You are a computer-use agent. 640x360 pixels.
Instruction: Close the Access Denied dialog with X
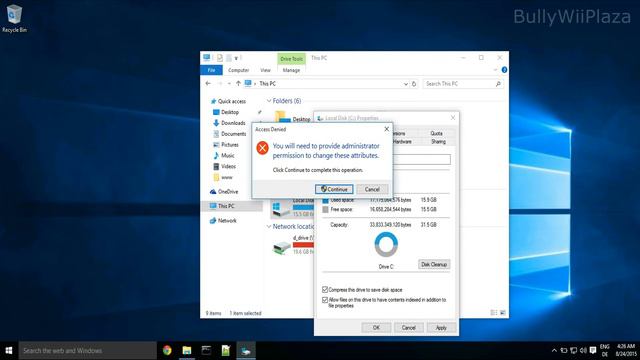[x=387, y=129]
